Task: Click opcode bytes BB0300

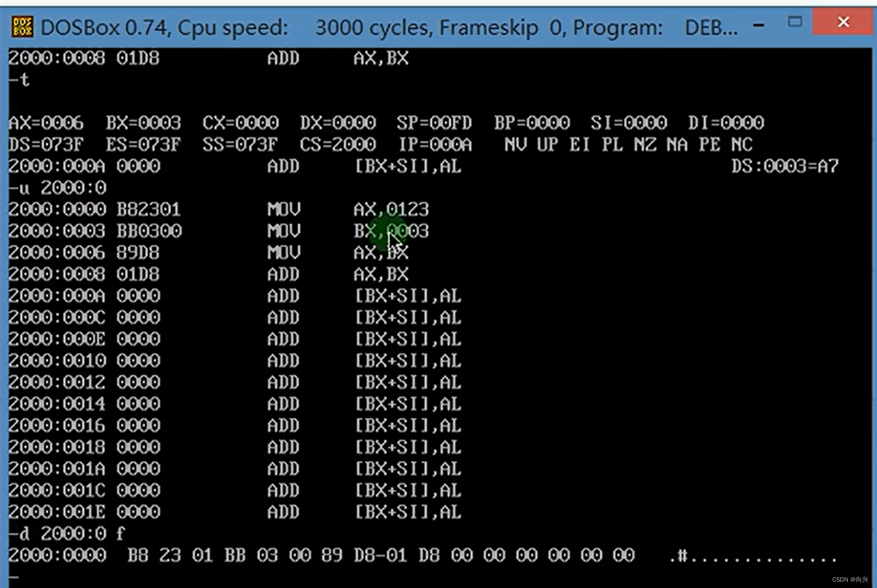Action: pyautogui.click(x=149, y=231)
